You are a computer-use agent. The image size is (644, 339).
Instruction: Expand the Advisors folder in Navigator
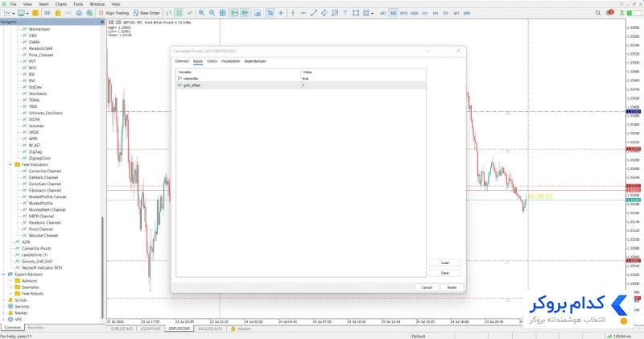pos(10,281)
